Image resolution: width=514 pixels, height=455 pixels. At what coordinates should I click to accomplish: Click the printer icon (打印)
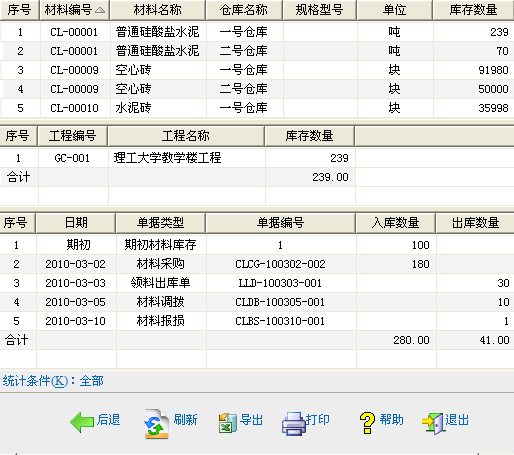coord(294,423)
